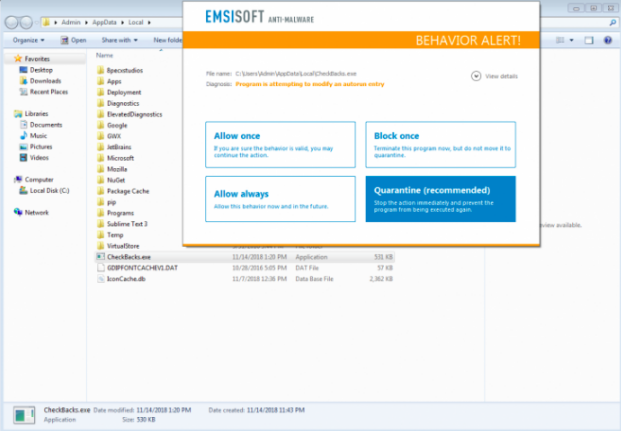Viewport: 621px width, 431px height.
Task: Open Music library
Action: click(38, 135)
